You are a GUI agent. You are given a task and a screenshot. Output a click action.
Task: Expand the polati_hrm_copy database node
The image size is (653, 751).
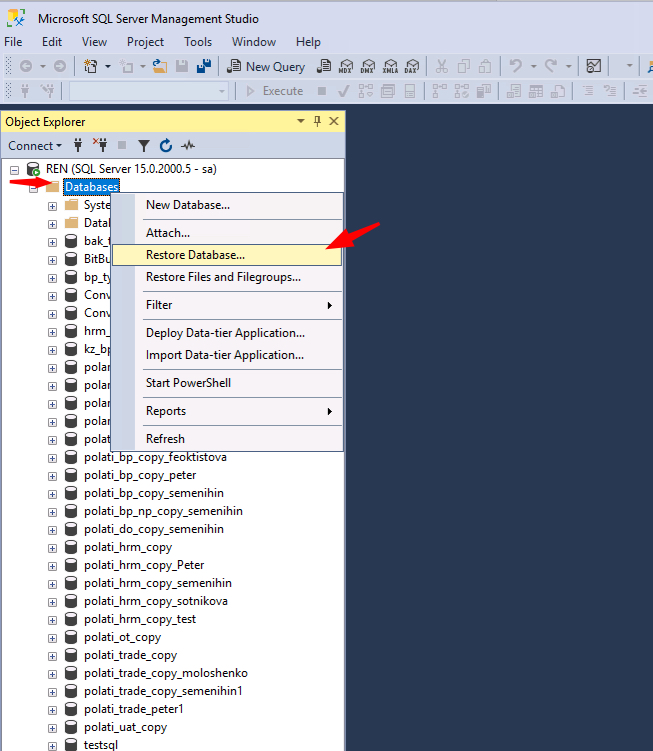(x=52, y=548)
